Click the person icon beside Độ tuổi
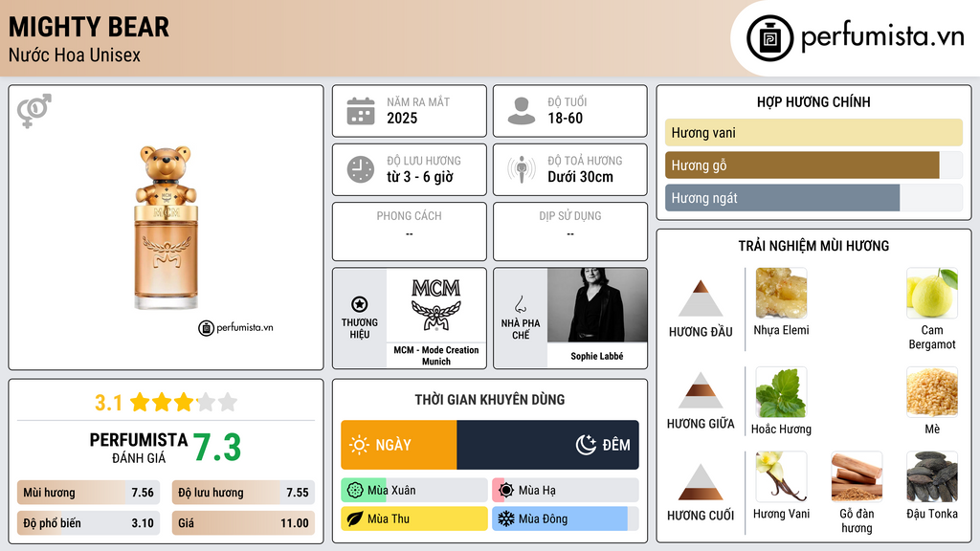The image size is (980, 551). click(x=522, y=111)
